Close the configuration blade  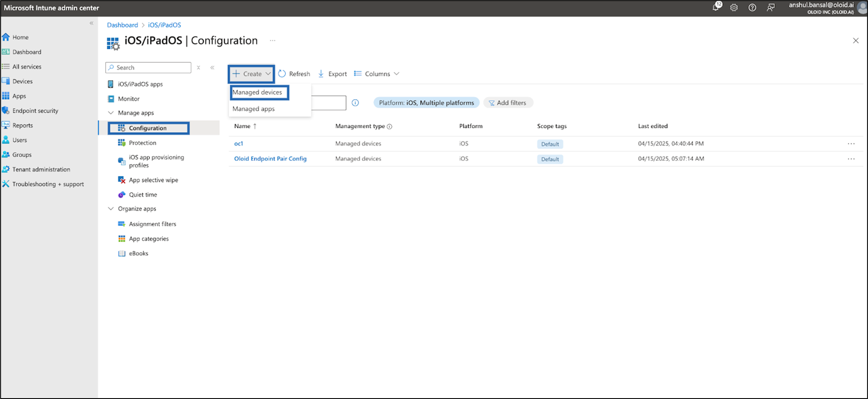pos(855,40)
